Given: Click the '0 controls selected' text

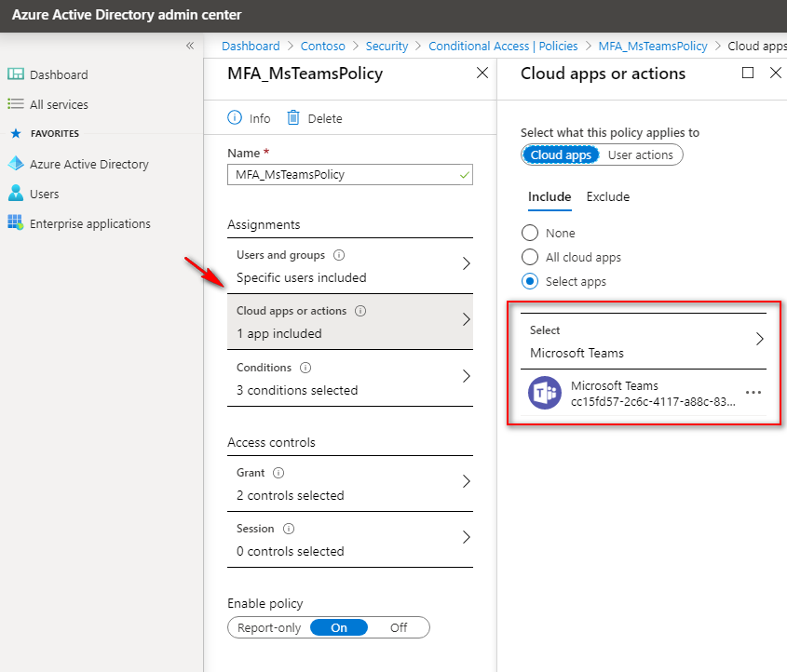Looking at the screenshot, I should click(290, 551).
